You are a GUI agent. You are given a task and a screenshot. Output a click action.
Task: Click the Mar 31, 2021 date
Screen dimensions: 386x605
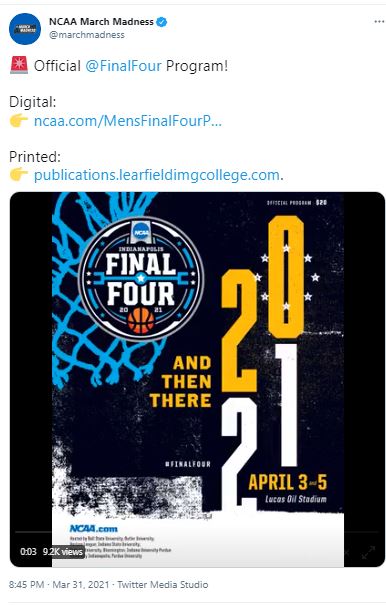81,585
